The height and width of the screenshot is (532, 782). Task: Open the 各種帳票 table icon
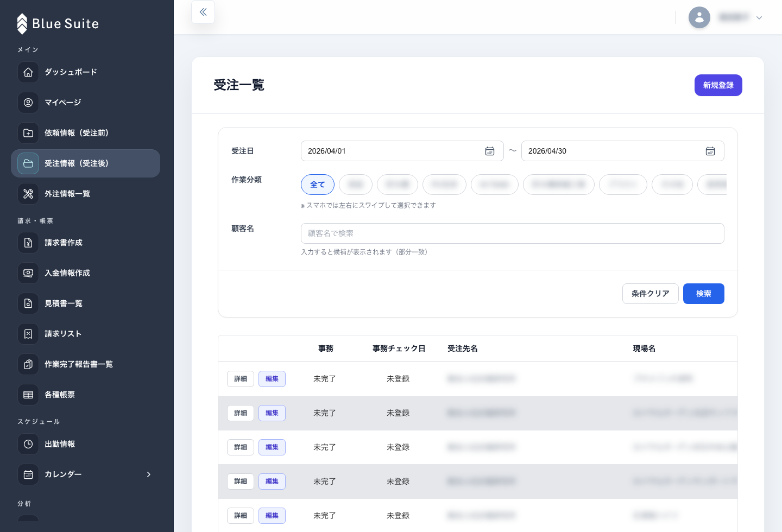click(x=28, y=395)
